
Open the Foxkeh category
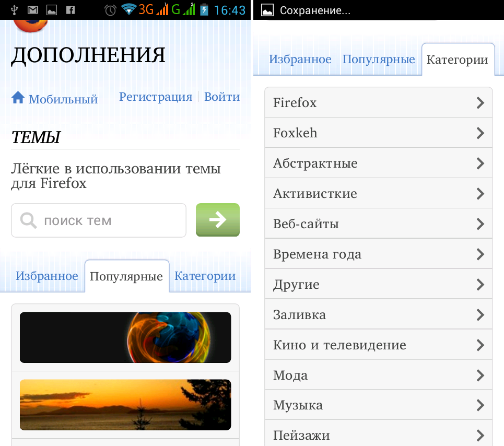click(379, 133)
